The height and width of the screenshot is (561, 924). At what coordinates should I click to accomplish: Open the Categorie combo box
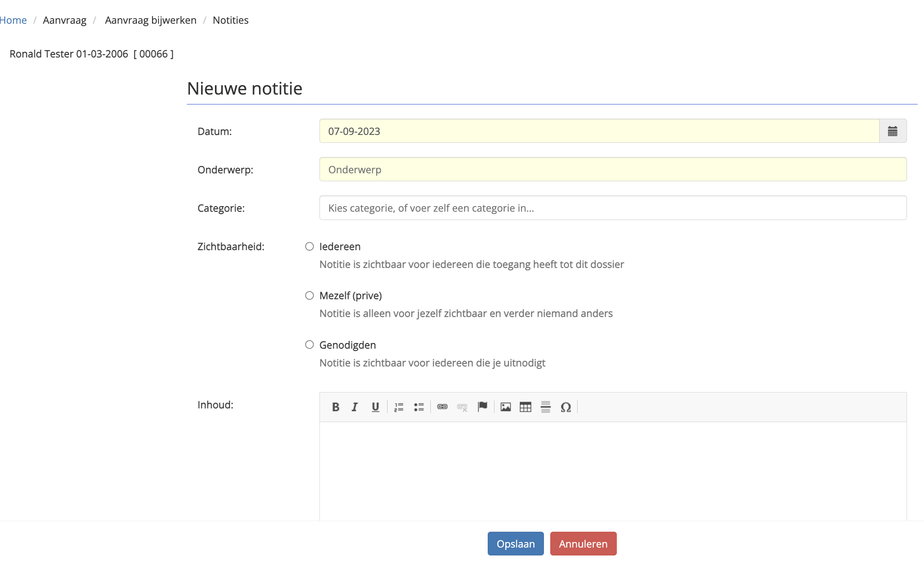(613, 208)
